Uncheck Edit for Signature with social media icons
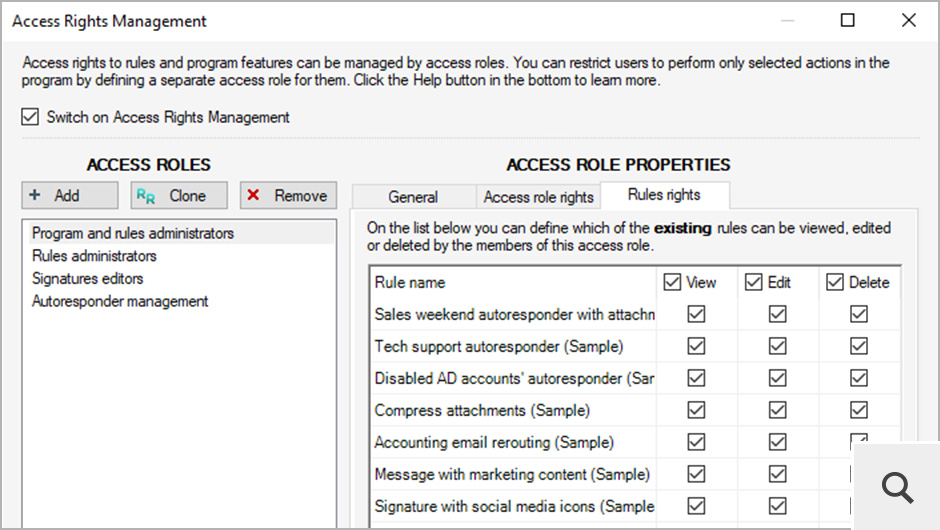Screen dimensions: 940x530 [x=778, y=506]
